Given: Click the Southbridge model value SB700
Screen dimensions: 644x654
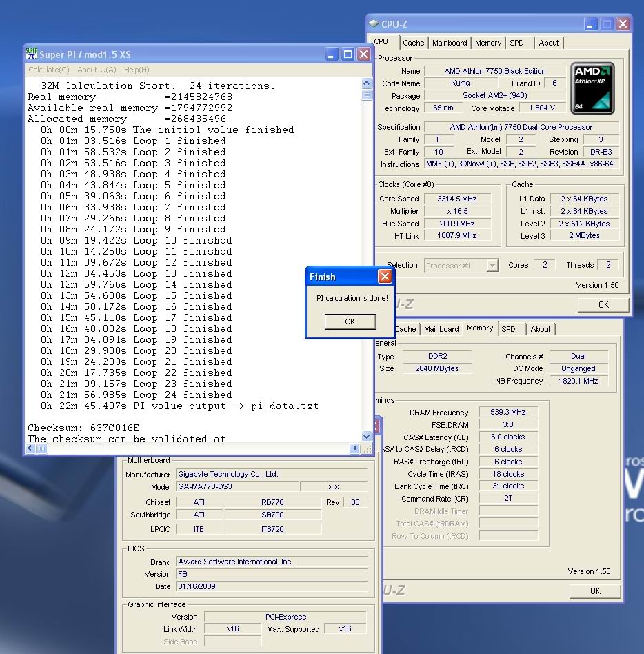Looking at the screenshot, I should pyautogui.click(x=272, y=515).
